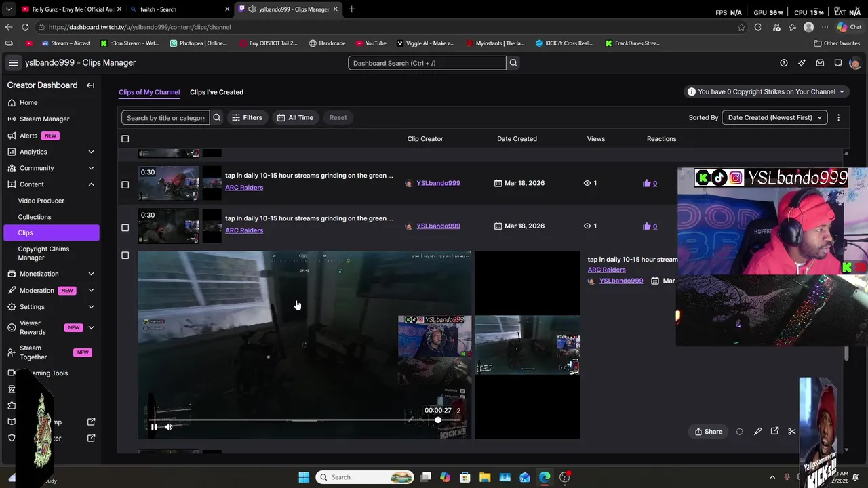Switch to Clips I've Created tab
Viewport: 868px width, 488px height.
(216, 92)
